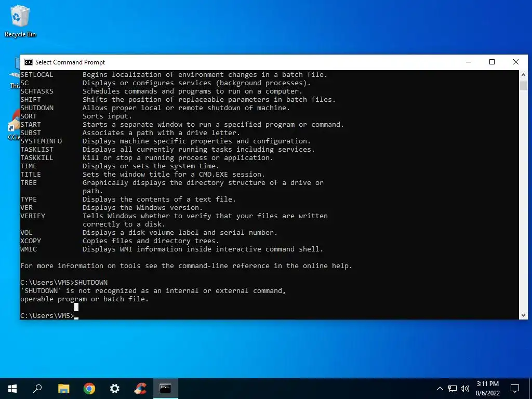Click 'Sorts input.' description text
The height and width of the screenshot is (399, 532).
point(107,116)
